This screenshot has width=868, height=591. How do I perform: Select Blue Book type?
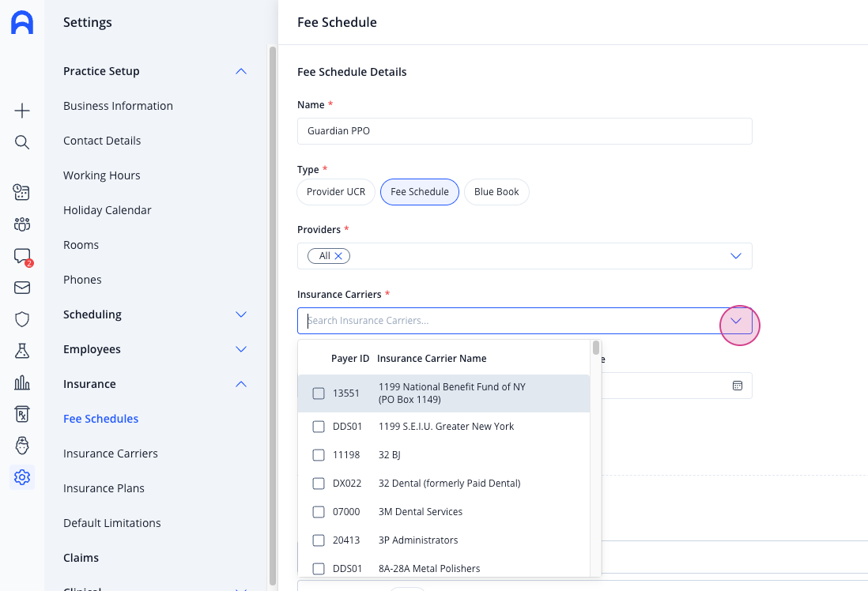pyautogui.click(x=496, y=192)
